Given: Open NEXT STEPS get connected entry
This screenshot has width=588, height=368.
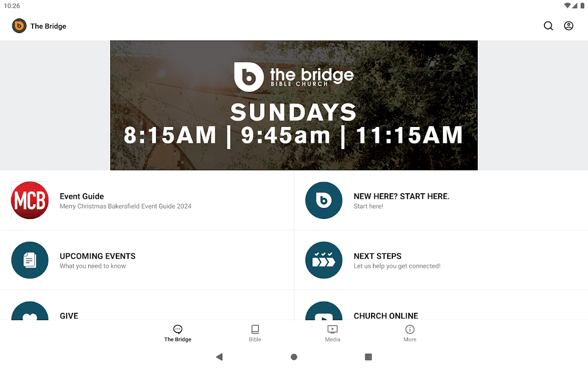Looking at the screenshot, I should pyautogui.click(x=397, y=260).
